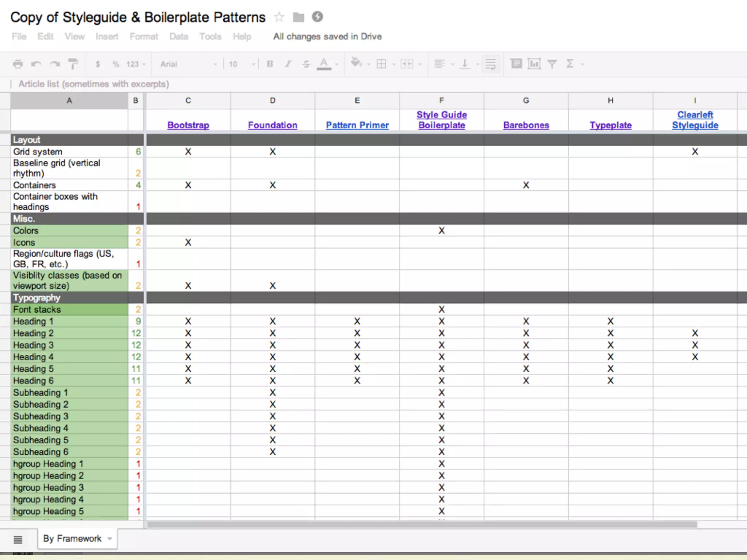The width and height of the screenshot is (747, 560).
Task: Select the Paint format roller icon
Action: click(x=73, y=64)
